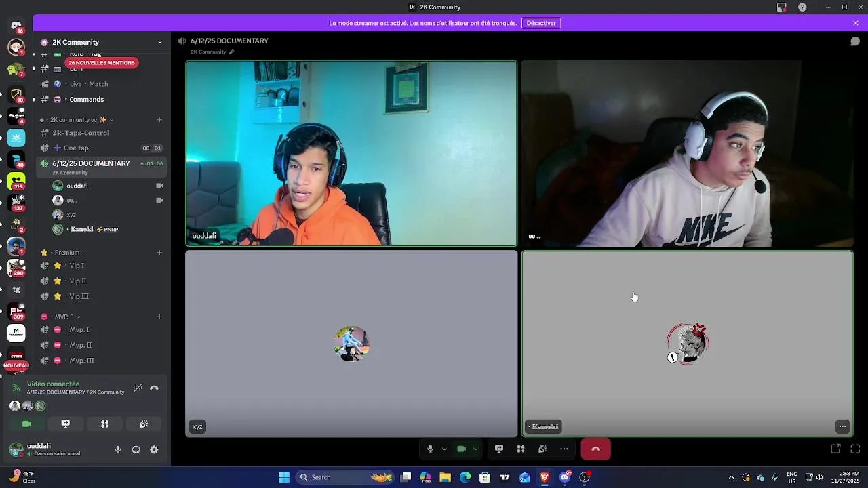Focus ouddafi's video tile
868x488 pixels.
[351, 154]
